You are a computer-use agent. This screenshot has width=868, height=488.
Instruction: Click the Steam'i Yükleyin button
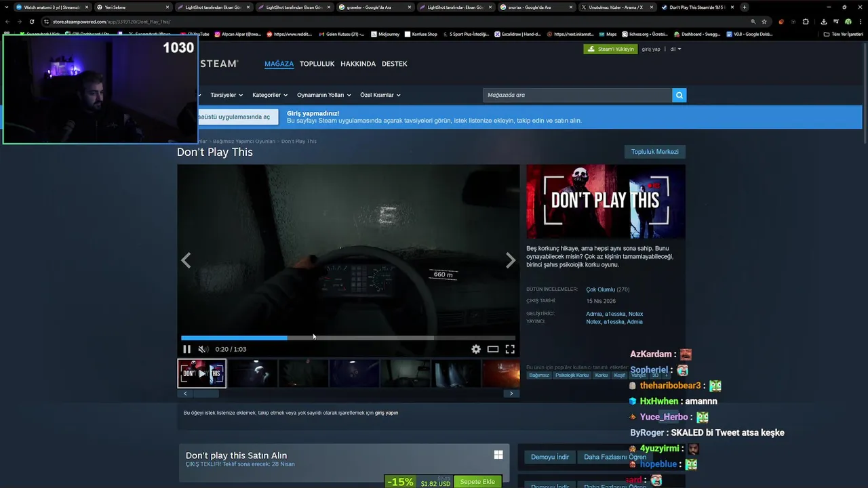(610, 49)
